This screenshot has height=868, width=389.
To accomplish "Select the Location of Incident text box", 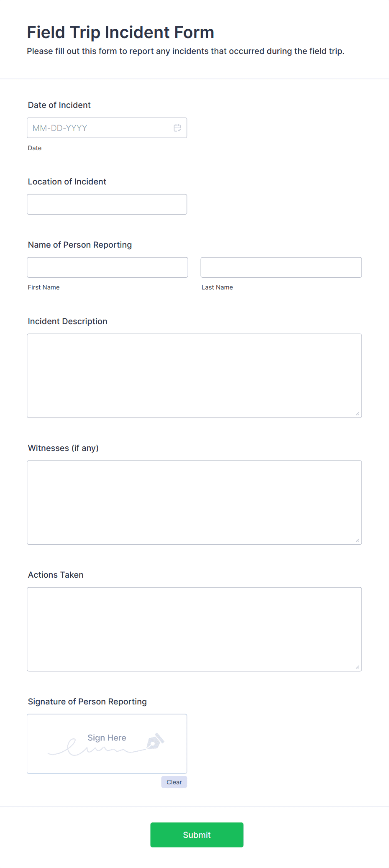I will point(107,204).
